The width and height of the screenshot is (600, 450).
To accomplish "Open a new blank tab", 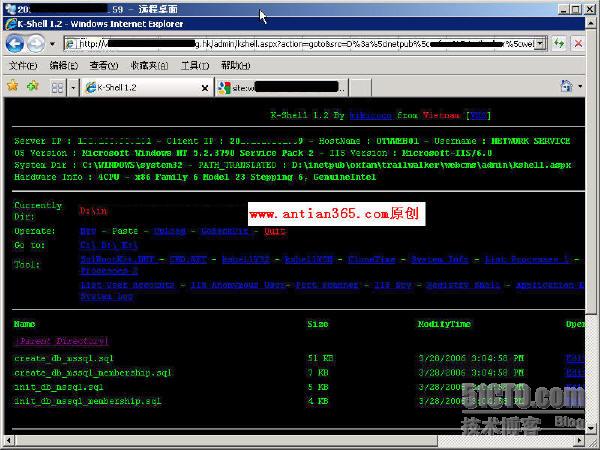I will coord(360,88).
